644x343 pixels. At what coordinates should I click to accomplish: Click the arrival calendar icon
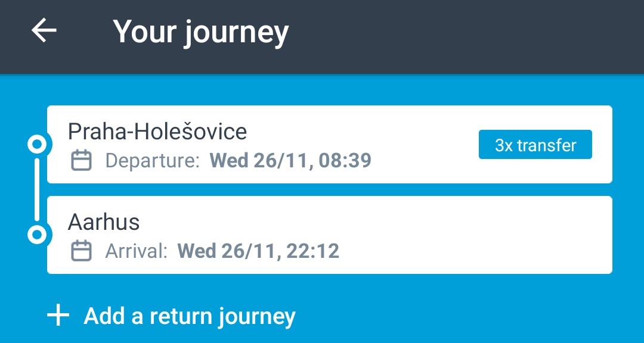81,251
